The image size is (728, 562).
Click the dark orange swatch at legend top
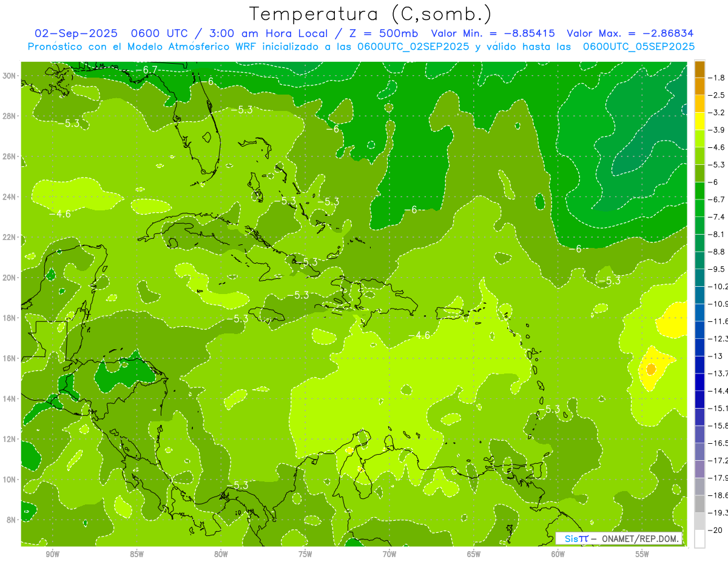(x=699, y=69)
